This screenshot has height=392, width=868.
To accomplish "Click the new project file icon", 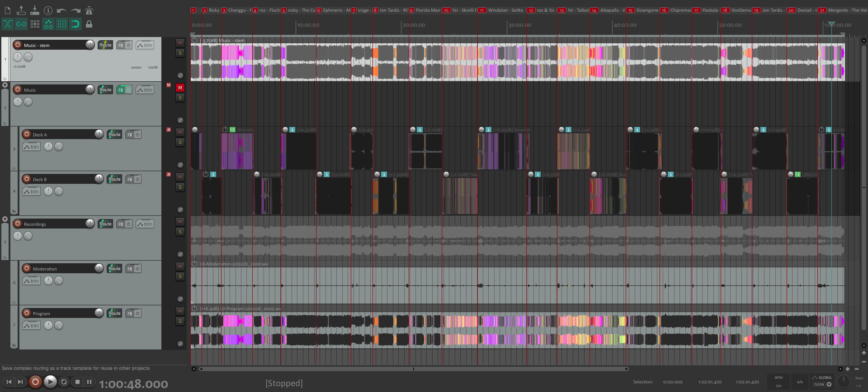I will click(x=8, y=10).
